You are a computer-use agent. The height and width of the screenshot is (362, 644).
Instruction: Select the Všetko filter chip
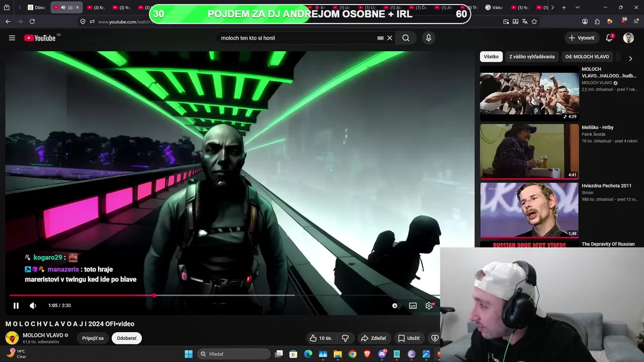tap(491, 57)
